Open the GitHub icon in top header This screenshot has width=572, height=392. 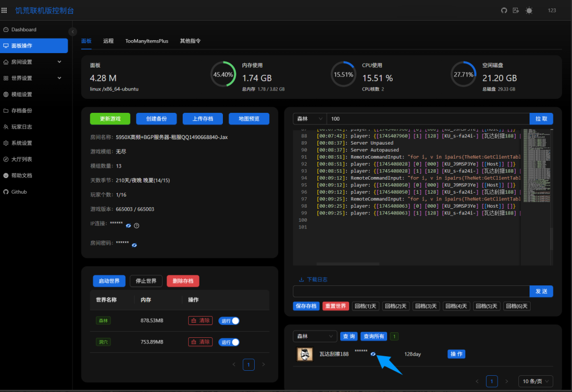[503, 10]
